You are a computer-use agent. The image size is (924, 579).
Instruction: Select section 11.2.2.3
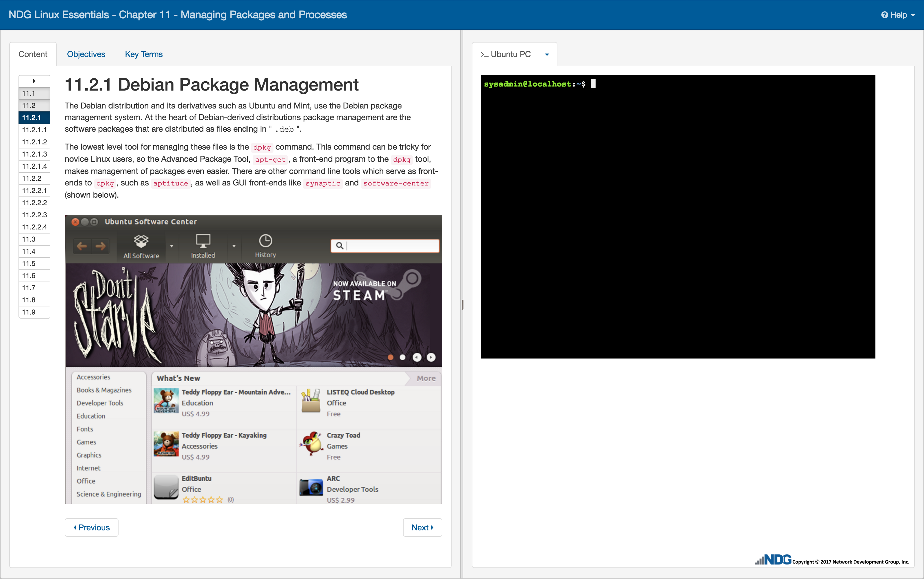[x=34, y=215]
